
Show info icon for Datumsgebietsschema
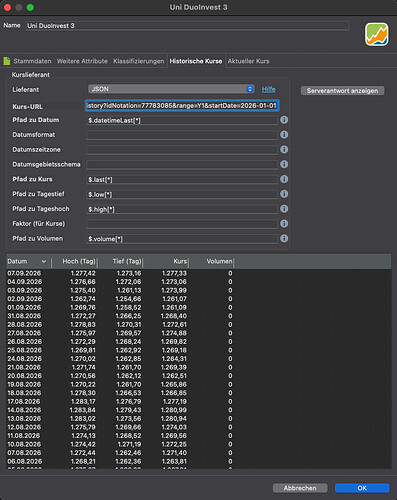tap(284, 164)
